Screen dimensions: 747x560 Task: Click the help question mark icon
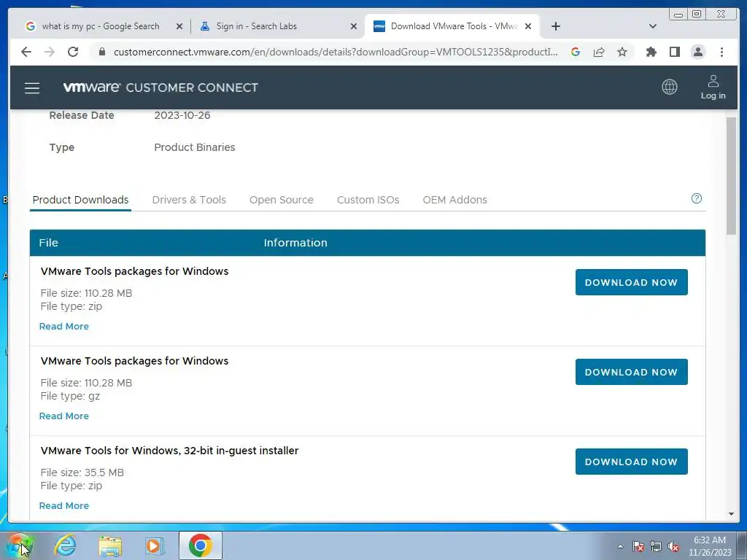697,198
